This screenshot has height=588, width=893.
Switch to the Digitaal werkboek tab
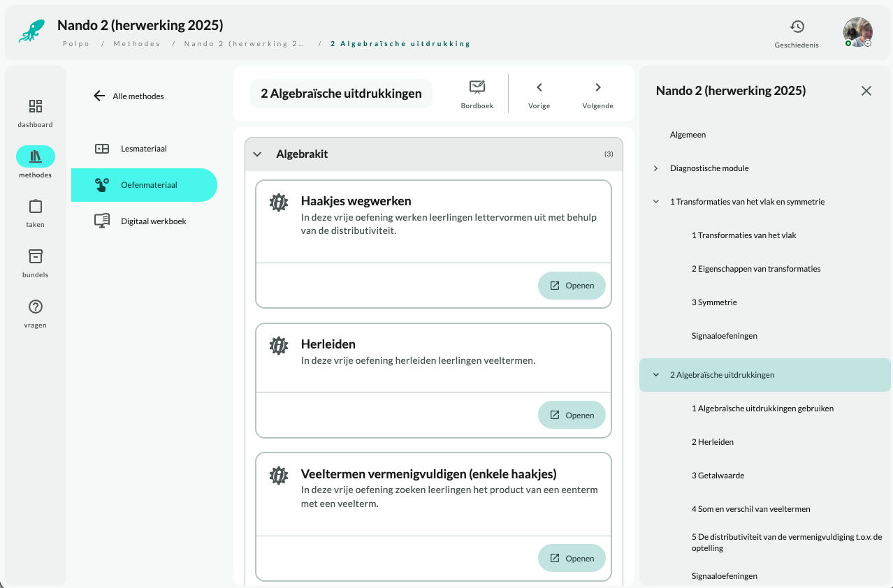pyautogui.click(x=144, y=221)
